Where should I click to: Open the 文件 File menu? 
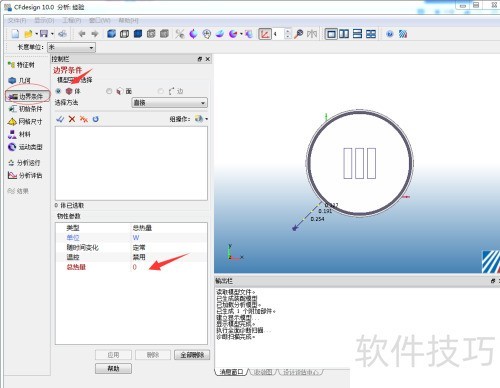[x=17, y=21]
